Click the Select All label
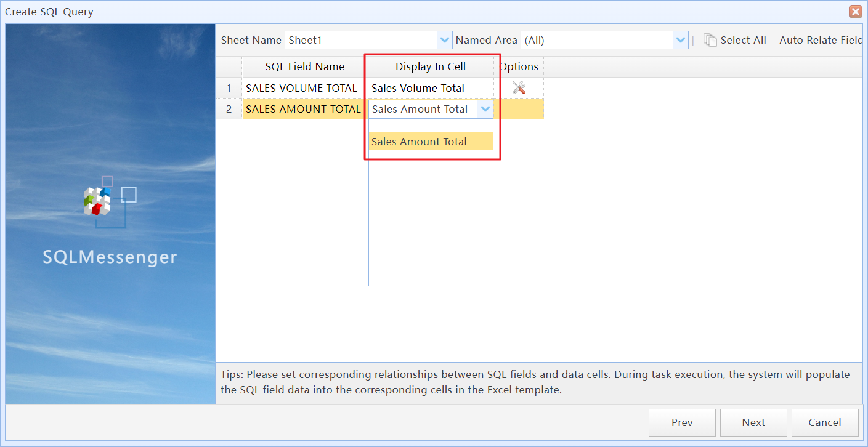Viewport: 868px width, 447px height. [x=744, y=40]
